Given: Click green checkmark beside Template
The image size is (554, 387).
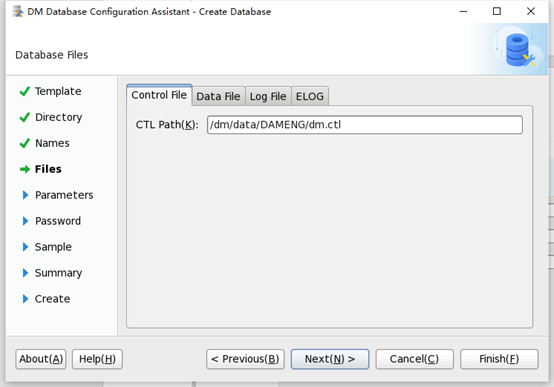Looking at the screenshot, I should pyautogui.click(x=25, y=92).
